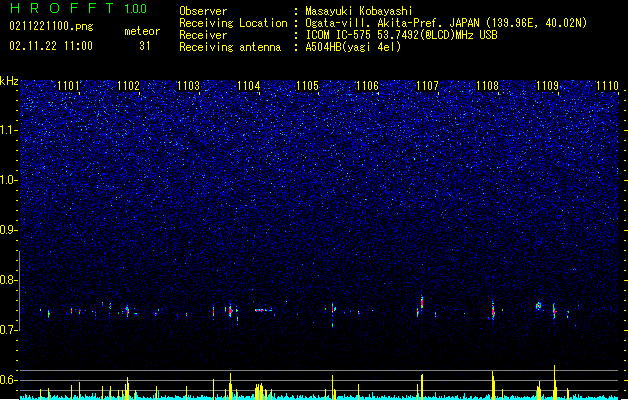
Task: Select the 1104 time marker
Action: [x=248, y=86]
